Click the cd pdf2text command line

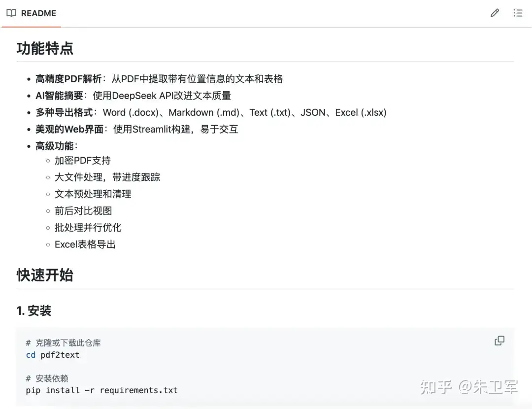tap(53, 355)
